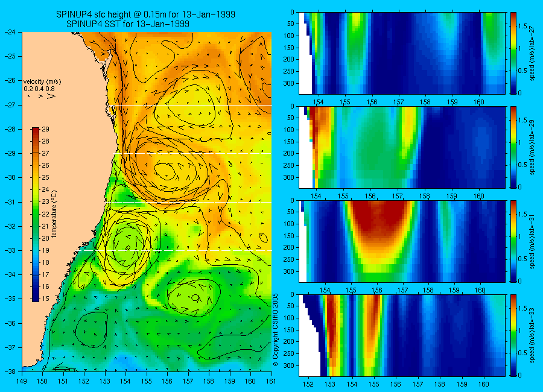The image size is (543, 392).
Task: Click the 149 longitude label on the map axis
Action: coord(22,381)
